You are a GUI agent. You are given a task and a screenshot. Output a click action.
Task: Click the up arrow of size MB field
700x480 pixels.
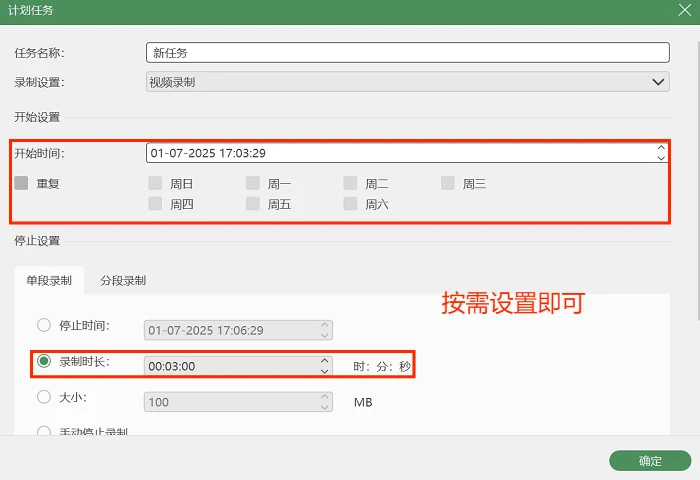[325, 397]
